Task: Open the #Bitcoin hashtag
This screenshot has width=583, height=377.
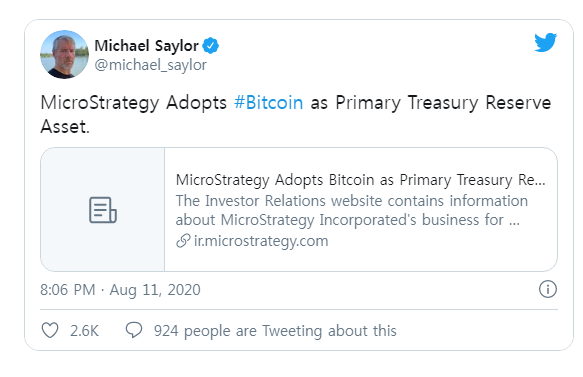Action: click(268, 102)
